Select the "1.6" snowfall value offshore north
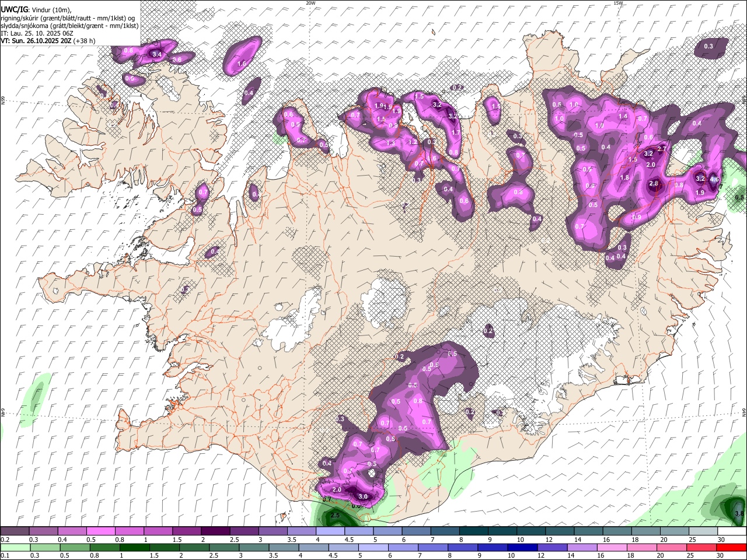This screenshot has height=560, width=747. (x=242, y=64)
